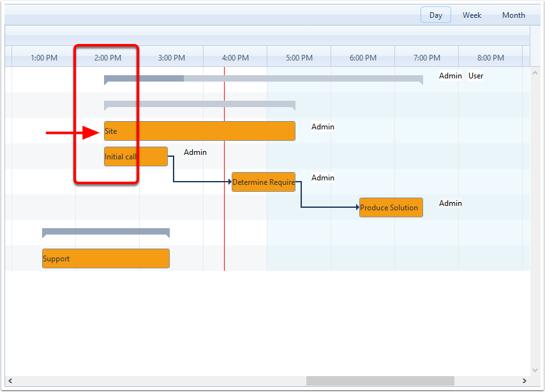Switch to the Month view

[x=513, y=15]
